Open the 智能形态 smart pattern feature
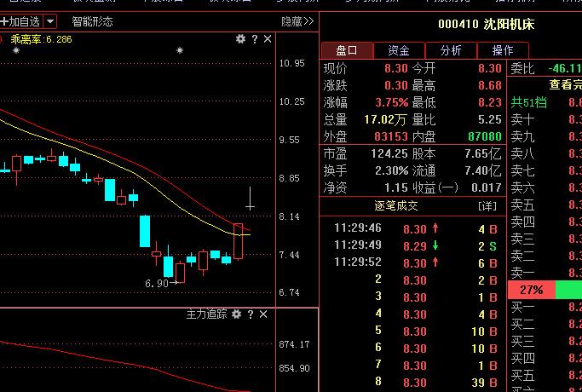Screen dimensions: 582x392 [92, 21]
